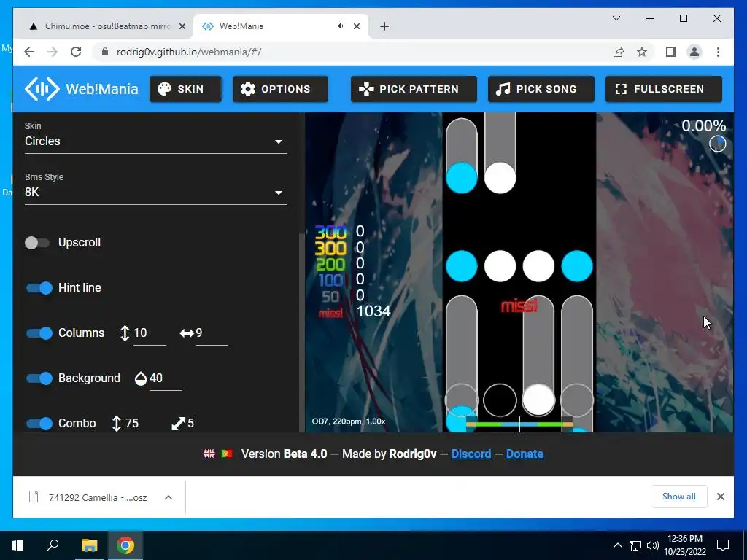
Task: Open Windows taskbar search
Action: [53, 545]
